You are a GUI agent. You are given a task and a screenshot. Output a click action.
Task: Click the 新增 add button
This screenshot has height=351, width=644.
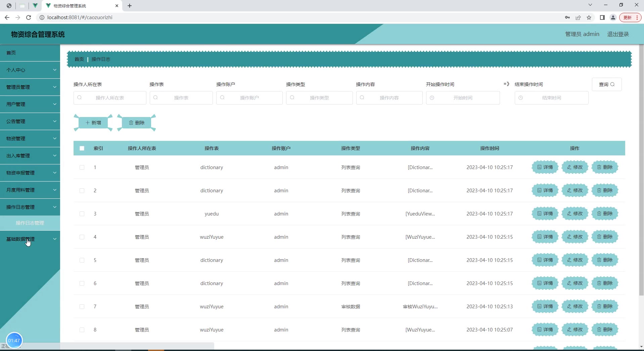tap(93, 123)
